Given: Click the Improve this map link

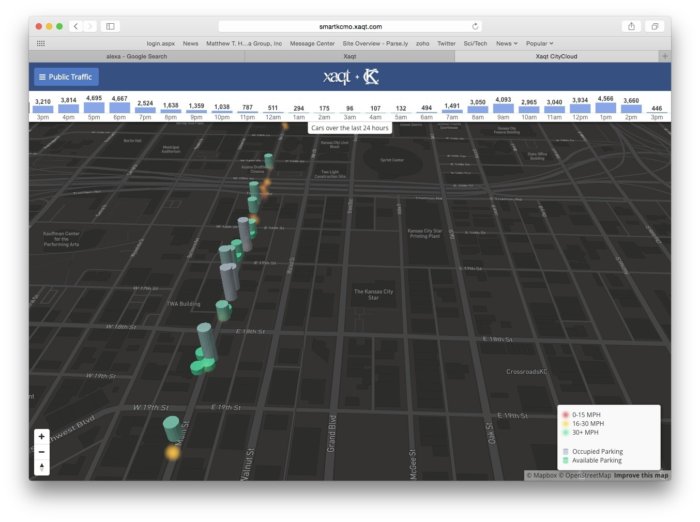Looking at the screenshot, I should (x=641, y=475).
